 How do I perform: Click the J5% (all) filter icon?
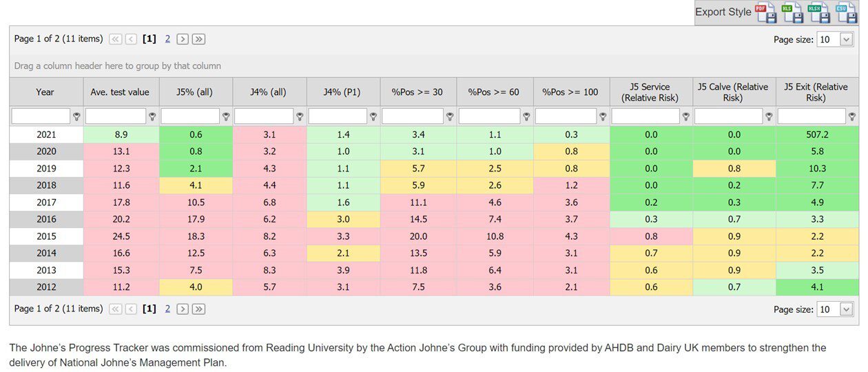[x=225, y=116]
